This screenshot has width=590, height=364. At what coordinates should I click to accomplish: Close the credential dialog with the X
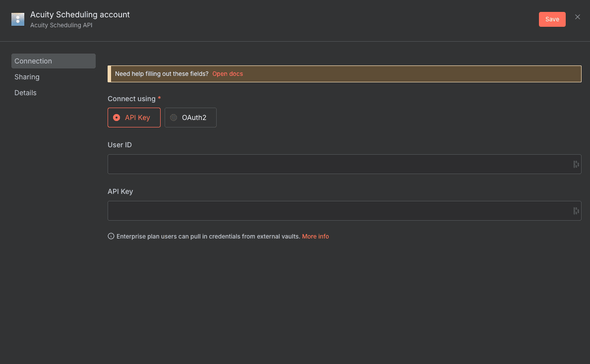577,17
